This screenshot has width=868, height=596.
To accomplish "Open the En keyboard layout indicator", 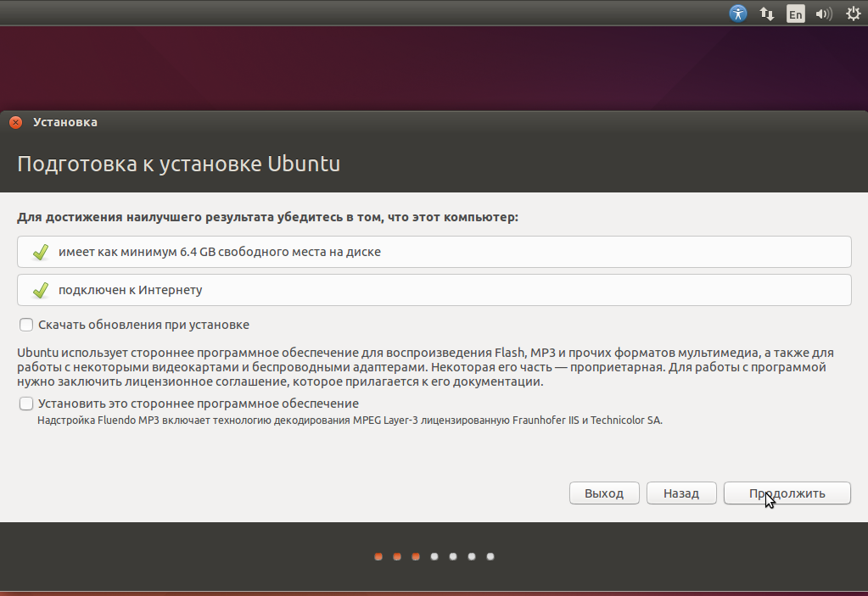I will coord(796,14).
